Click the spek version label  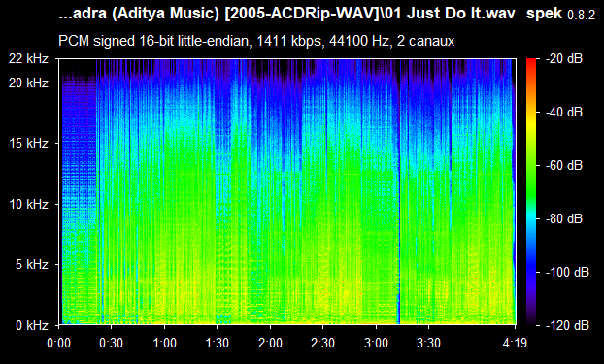[560, 15]
